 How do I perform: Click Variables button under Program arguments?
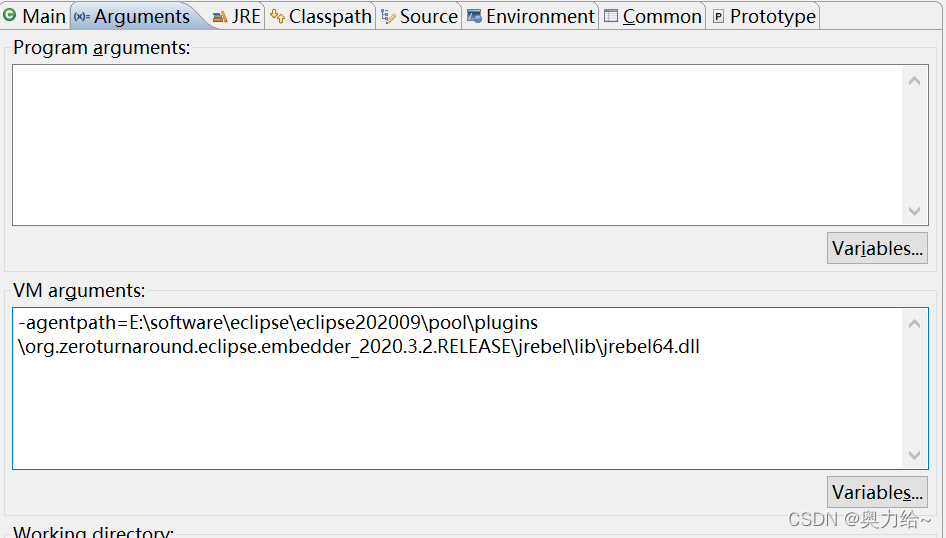[877, 248]
